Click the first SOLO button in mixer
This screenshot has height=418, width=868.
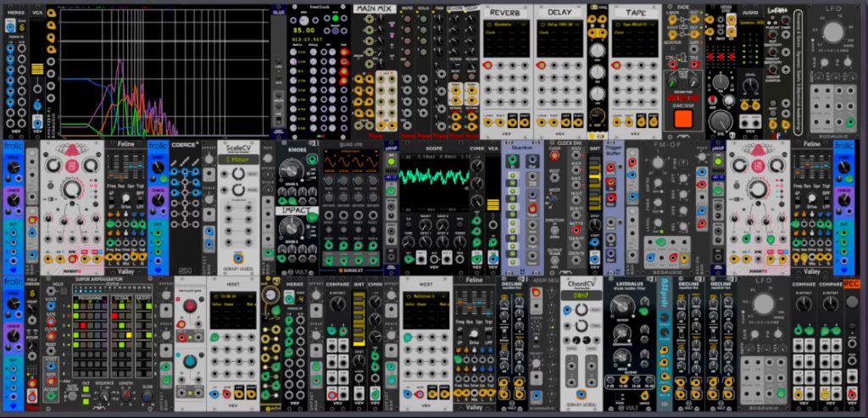(x=424, y=19)
